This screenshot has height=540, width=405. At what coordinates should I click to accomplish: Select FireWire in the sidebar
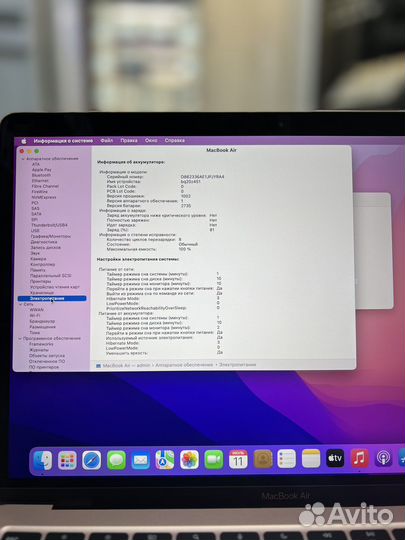[x=40, y=191]
